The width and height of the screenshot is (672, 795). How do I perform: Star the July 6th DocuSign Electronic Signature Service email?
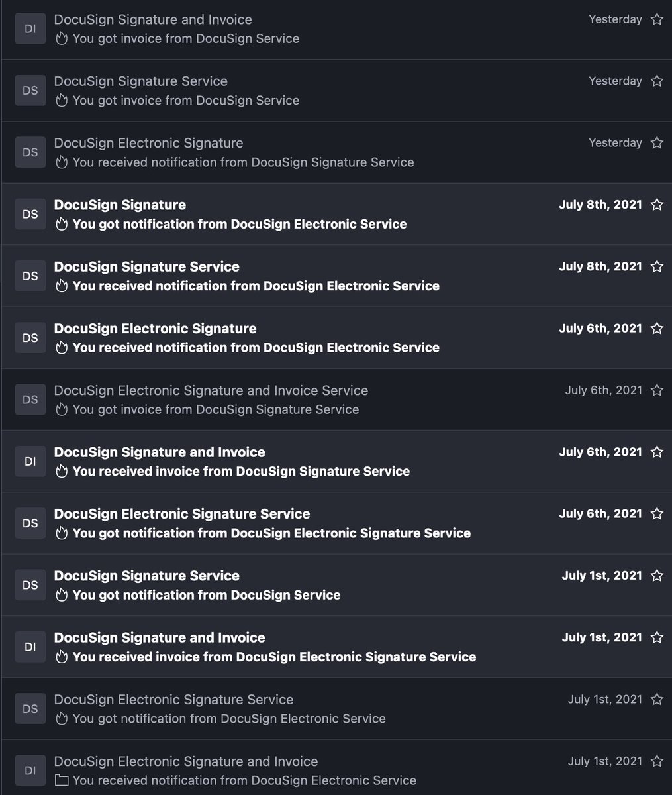click(x=657, y=513)
